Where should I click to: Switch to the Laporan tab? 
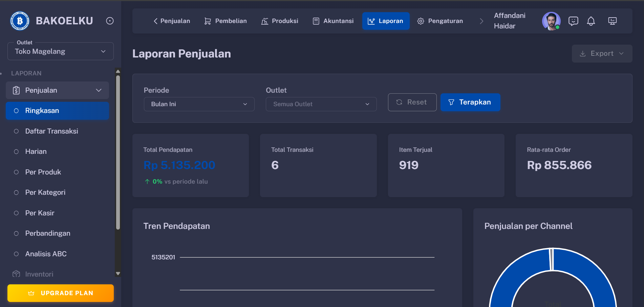(x=386, y=21)
